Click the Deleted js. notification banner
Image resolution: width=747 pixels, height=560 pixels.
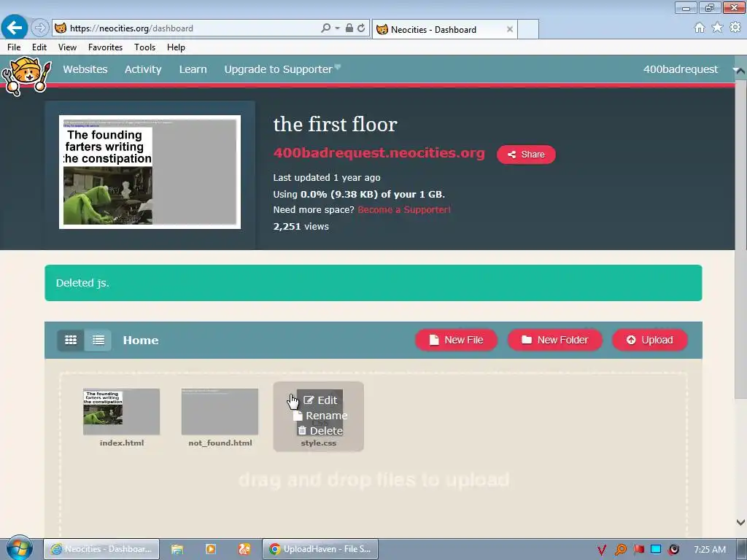[x=373, y=283]
